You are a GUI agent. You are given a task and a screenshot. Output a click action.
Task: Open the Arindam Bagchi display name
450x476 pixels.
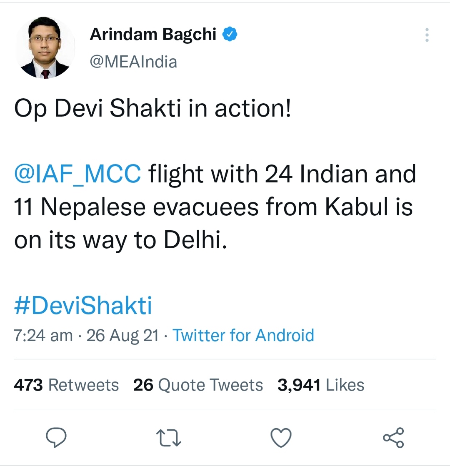[x=153, y=34]
